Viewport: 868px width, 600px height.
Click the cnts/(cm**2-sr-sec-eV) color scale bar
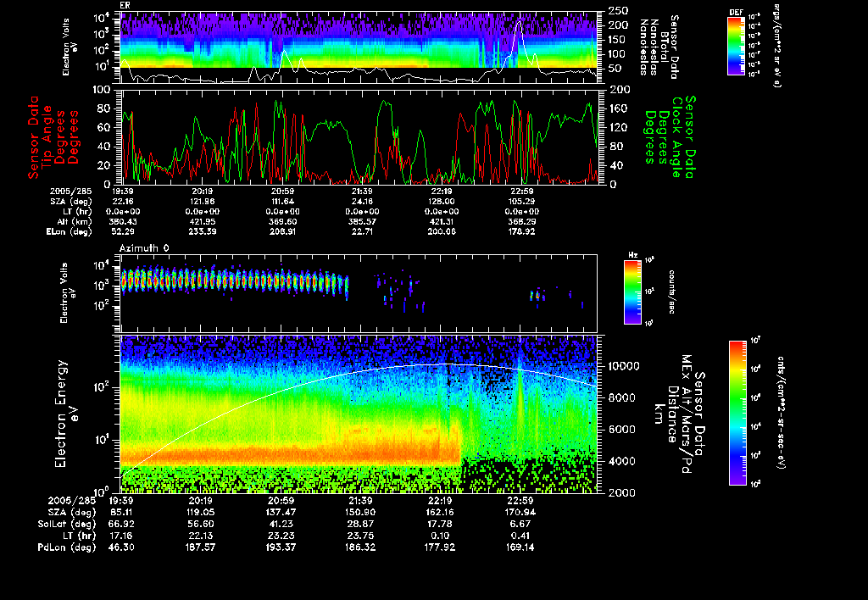point(737,413)
